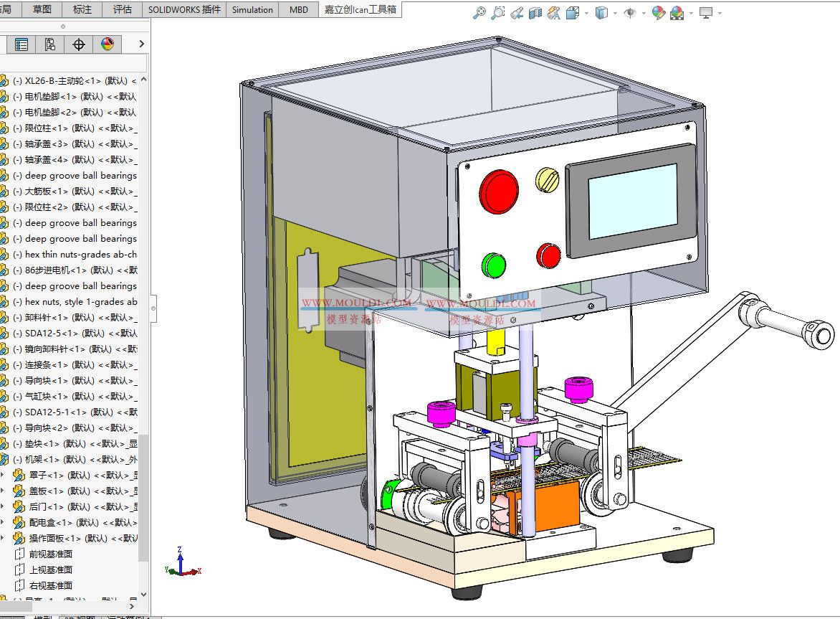
Task: Open the Section View tool
Action: [x=535, y=12]
